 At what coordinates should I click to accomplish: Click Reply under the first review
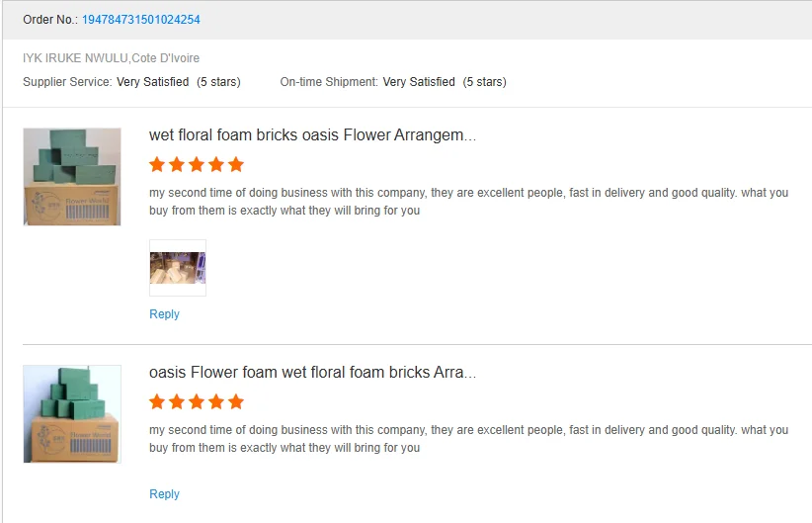pos(164,314)
